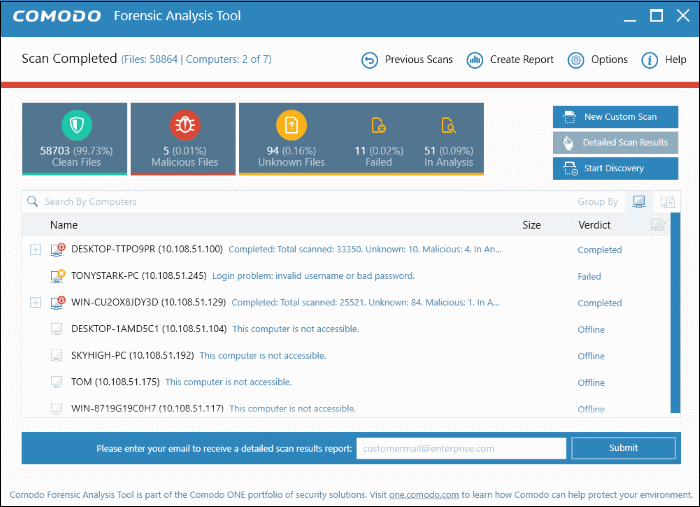Click the Failed files icon
The width and height of the screenshot is (700, 507).
pyautogui.click(x=378, y=127)
